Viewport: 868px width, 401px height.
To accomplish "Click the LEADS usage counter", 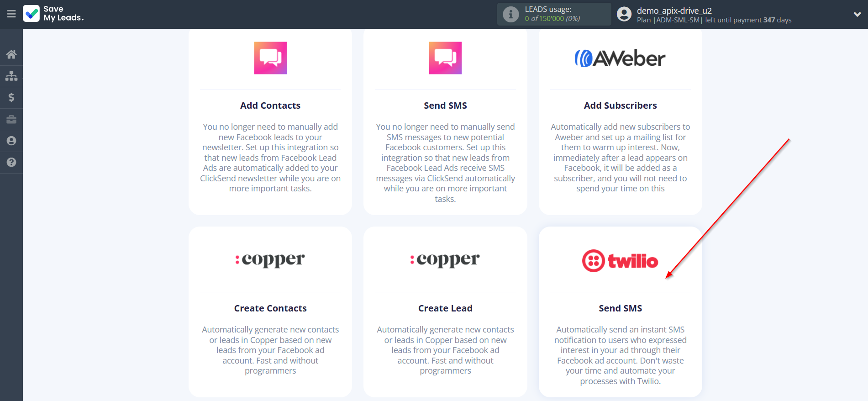I will click(552, 19).
